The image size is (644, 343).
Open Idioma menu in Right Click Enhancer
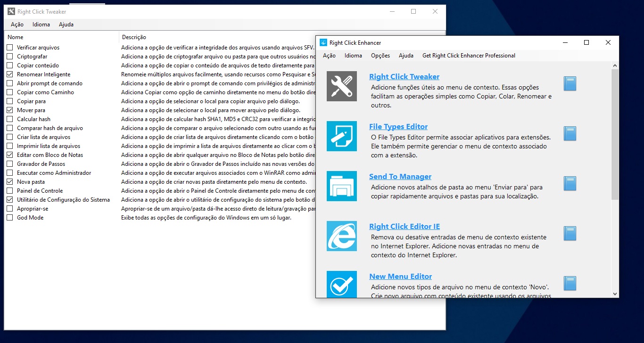353,56
